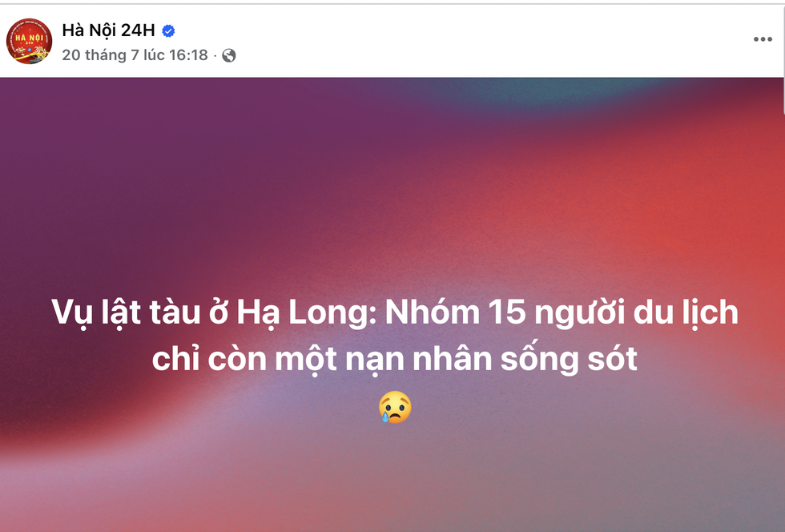Click 24H in the page name
The width and height of the screenshot is (785, 532).
(138, 31)
